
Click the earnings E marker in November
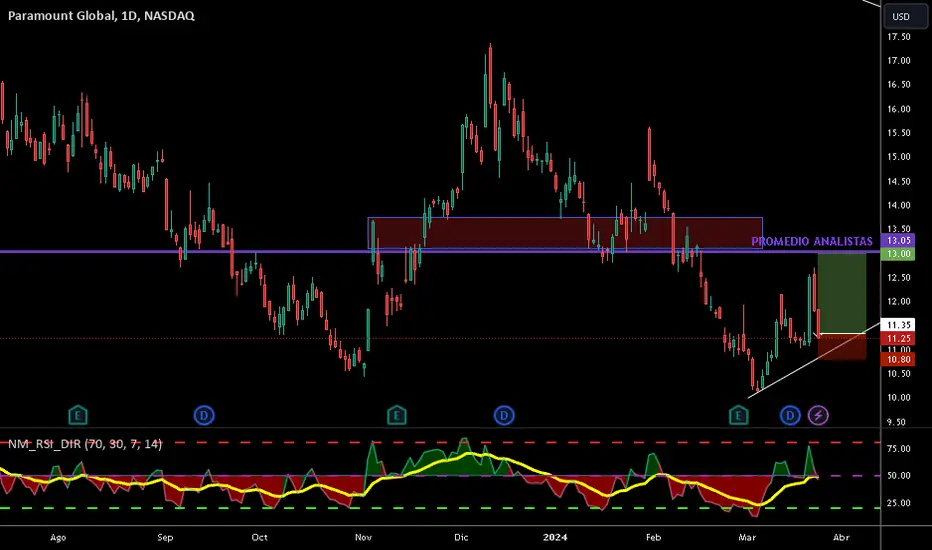396,415
